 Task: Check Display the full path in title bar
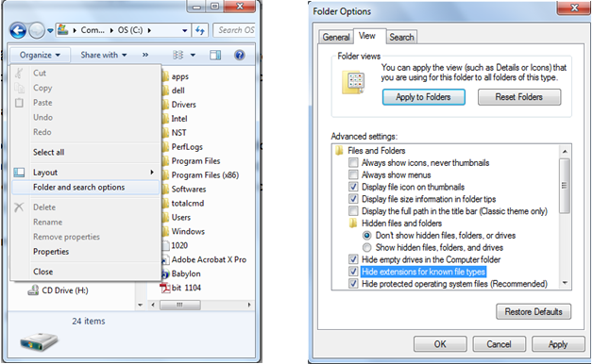coord(353,211)
